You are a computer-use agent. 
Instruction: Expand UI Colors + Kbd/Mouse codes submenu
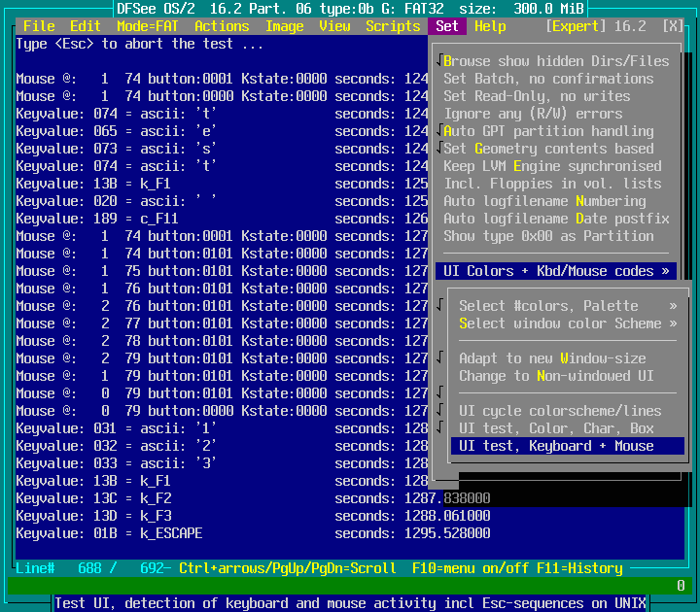click(x=556, y=271)
